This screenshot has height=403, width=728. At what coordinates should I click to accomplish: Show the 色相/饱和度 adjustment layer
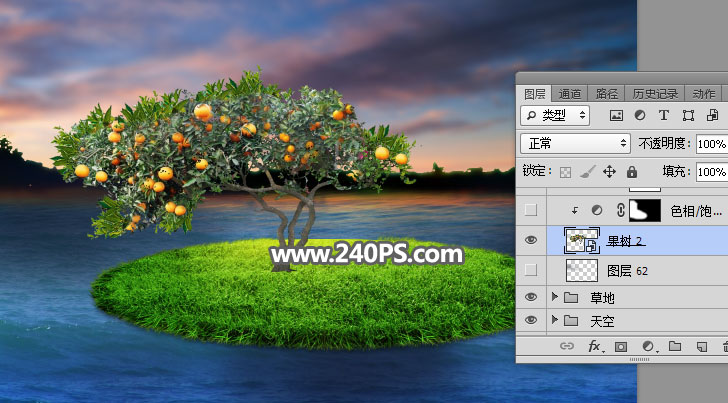click(x=531, y=210)
